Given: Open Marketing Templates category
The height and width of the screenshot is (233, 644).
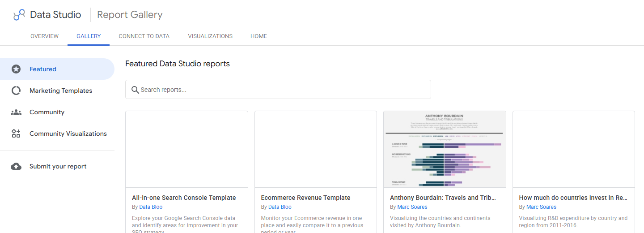Looking at the screenshot, I should pos(57,91).
